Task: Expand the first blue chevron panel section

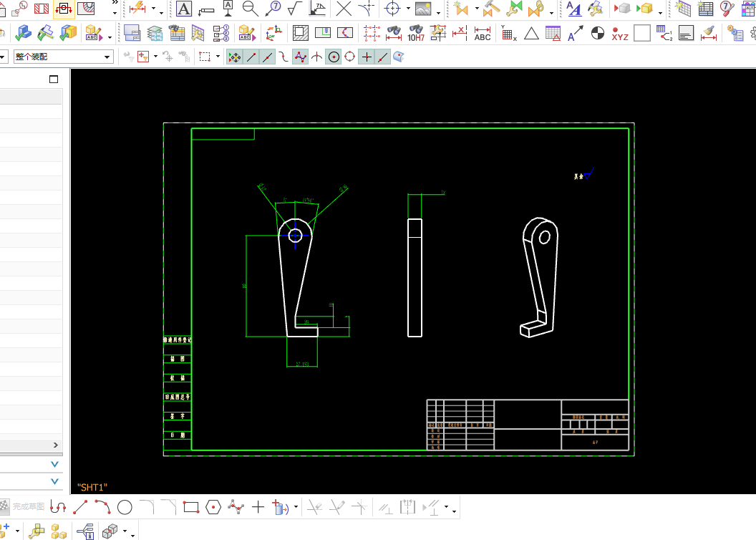Action: 54,464
